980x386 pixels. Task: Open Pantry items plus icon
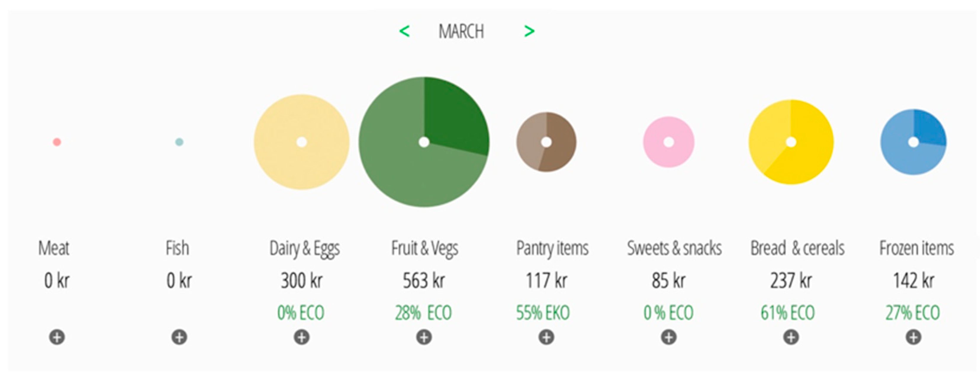coord(546,337)
